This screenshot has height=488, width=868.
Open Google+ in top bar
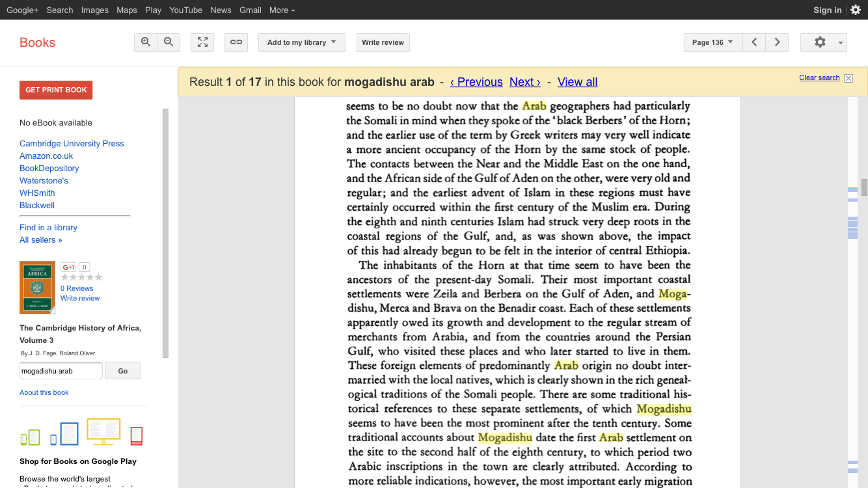pyautogui.click(x=22, y=10)
